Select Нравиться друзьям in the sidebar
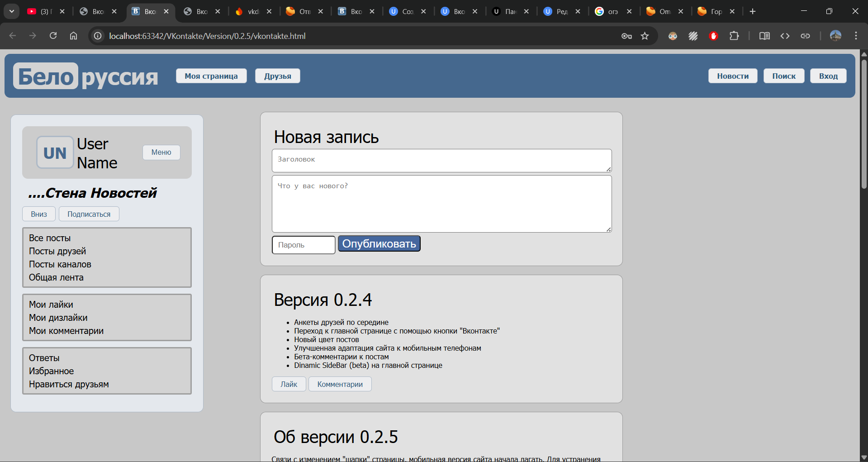This screenshot has height=462, width=868. (x=69, y=384)
